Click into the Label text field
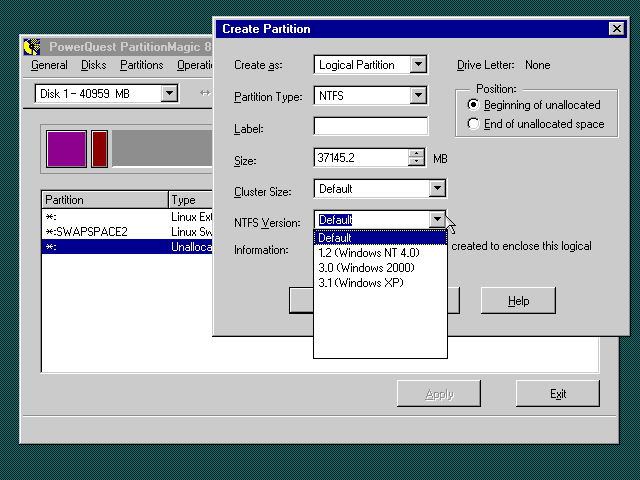 (x=371, y=126)
